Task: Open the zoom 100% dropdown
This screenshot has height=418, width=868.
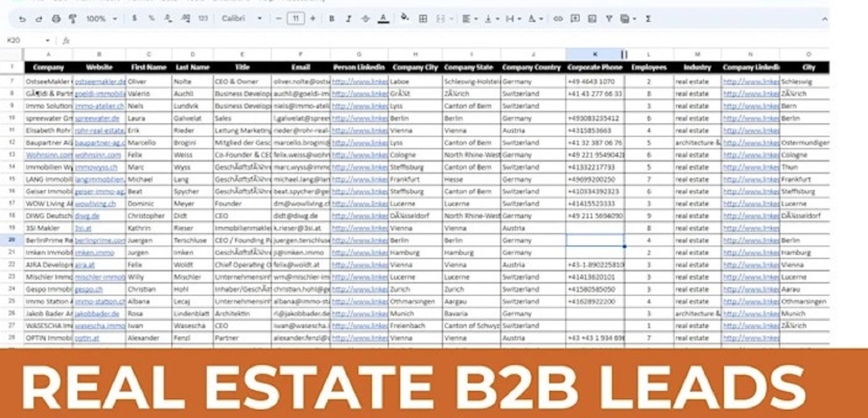Action: pos(101,19)
